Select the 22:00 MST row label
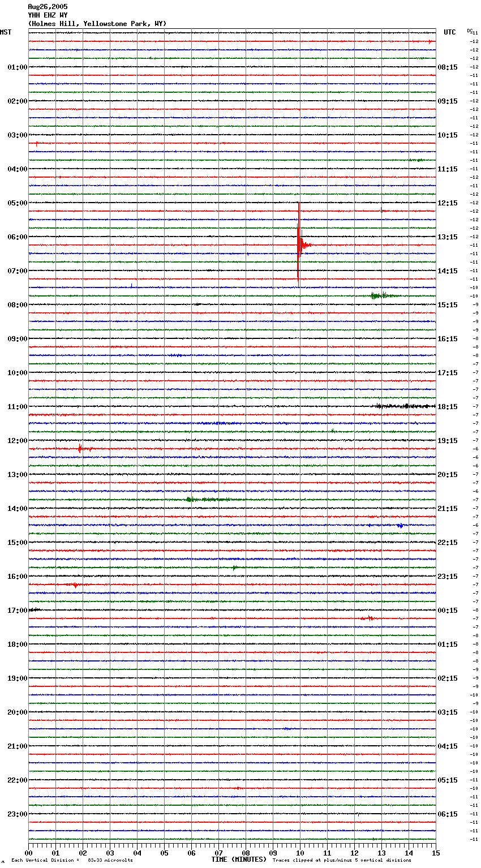This screenshot has width=481, height=868. (18, 780)
